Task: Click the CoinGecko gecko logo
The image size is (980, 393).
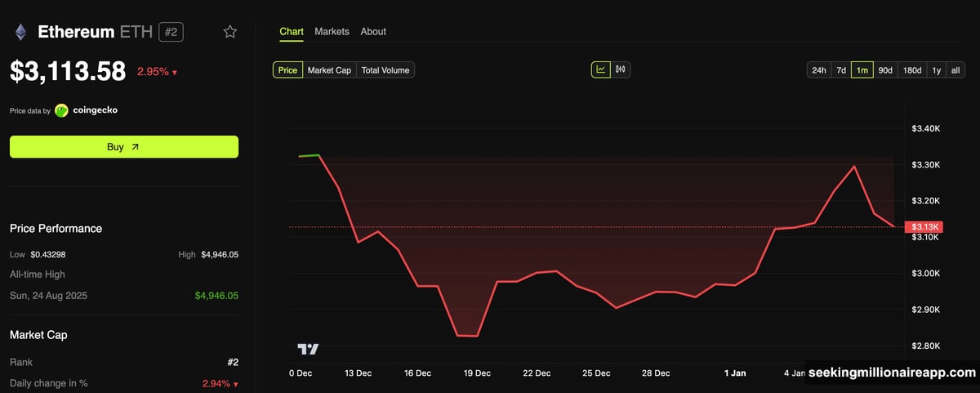Action: click(62, 110)
